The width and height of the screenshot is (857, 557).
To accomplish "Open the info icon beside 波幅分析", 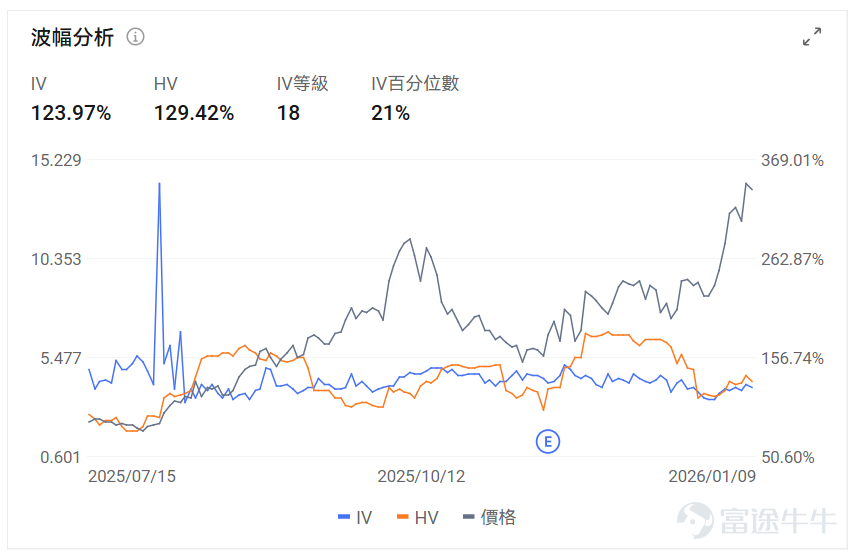I will coord(136,37).
